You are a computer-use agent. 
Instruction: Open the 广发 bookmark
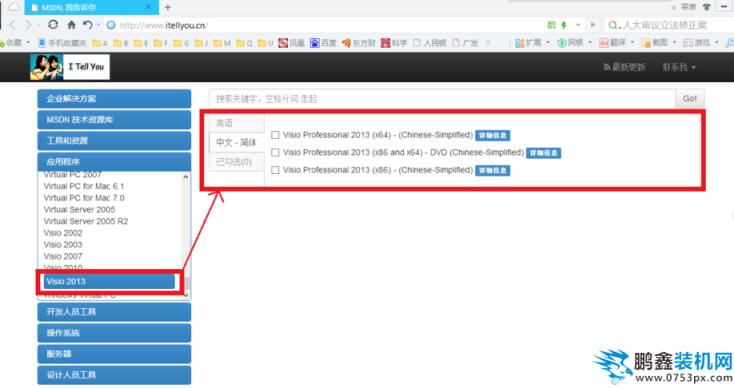click(x=465, y=43)
